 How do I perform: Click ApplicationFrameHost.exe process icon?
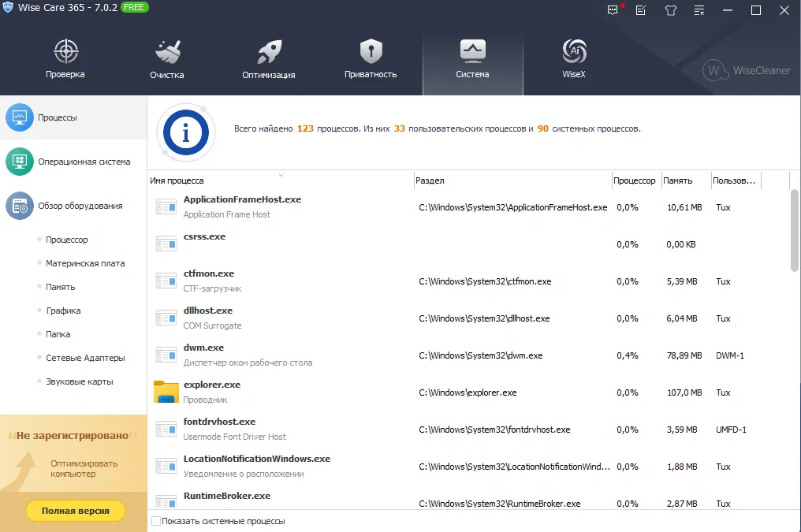pos(166,206)
